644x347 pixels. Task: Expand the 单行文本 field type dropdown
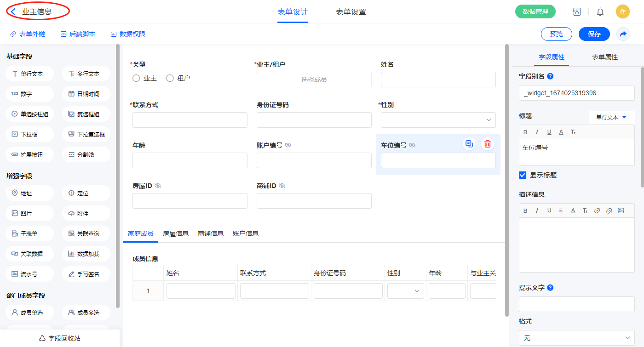tap(611, 117)
